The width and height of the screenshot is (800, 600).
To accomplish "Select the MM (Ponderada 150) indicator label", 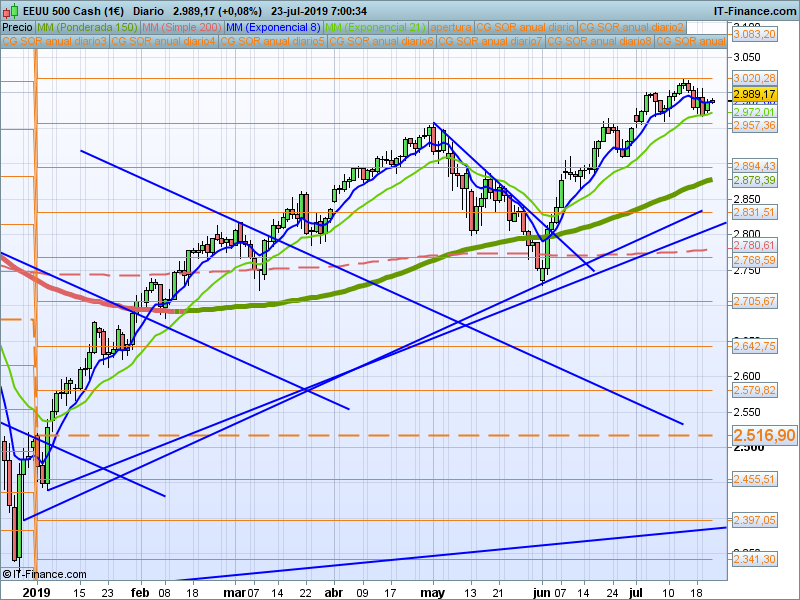I will (x=86, y=27).
